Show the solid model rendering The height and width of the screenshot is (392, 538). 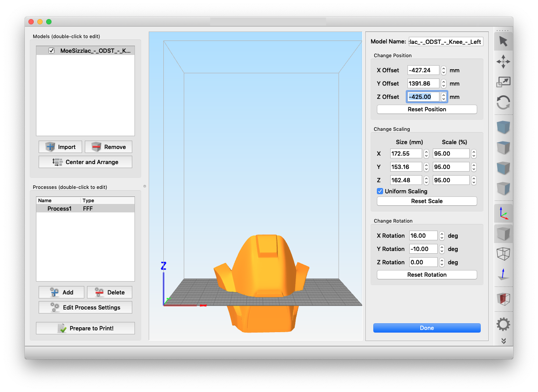click(x=503, y=233)
